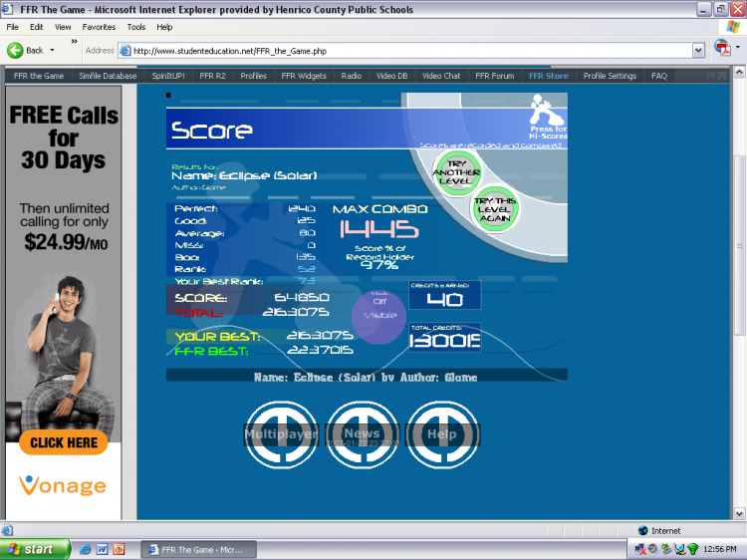Open the Simfile Database tab
Viewport: 747px width, 560px height.
(108, 76)
